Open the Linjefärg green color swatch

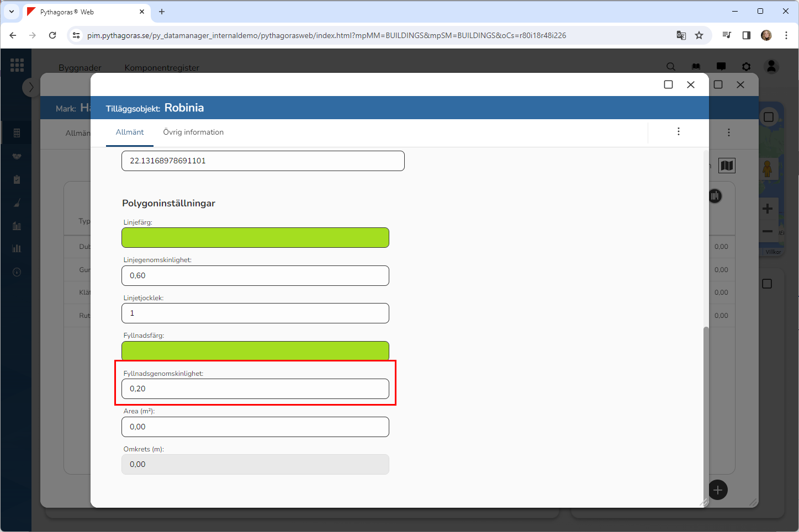click(255, 238)
